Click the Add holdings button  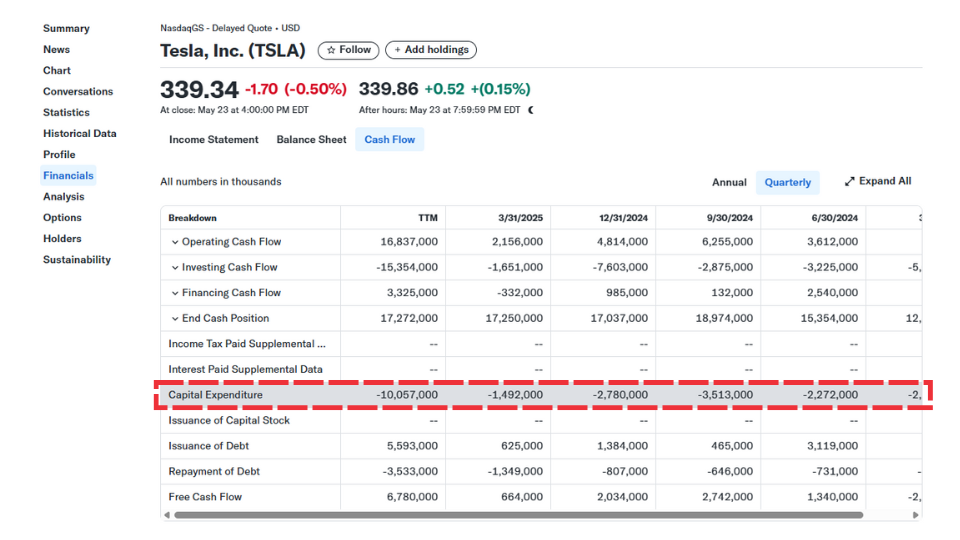[x=431, y=50]
